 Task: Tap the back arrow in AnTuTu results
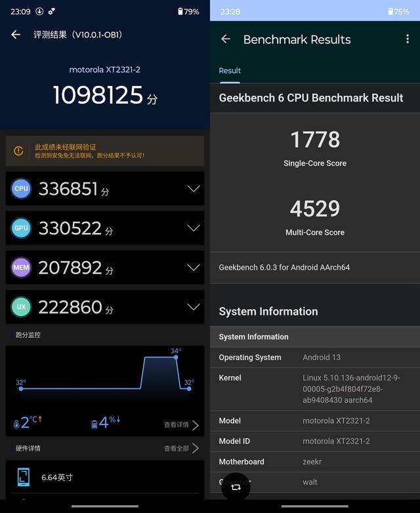[16, 35]
